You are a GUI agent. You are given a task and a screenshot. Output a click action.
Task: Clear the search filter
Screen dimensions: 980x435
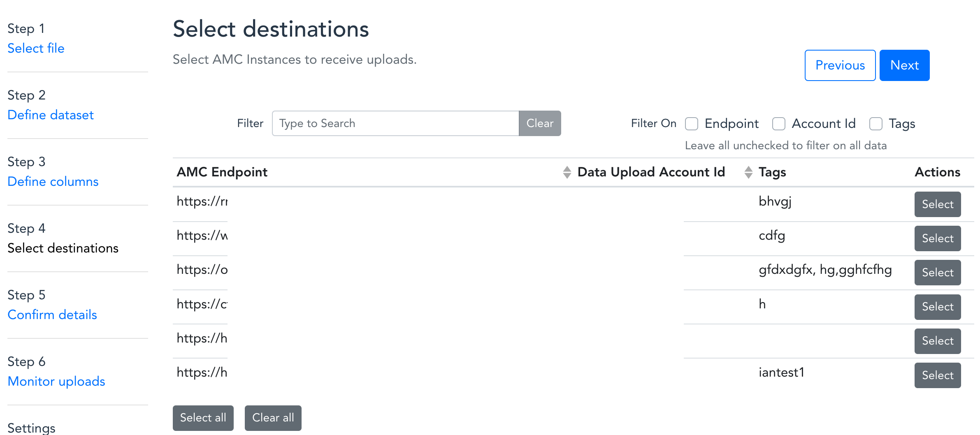pos(540,123)
